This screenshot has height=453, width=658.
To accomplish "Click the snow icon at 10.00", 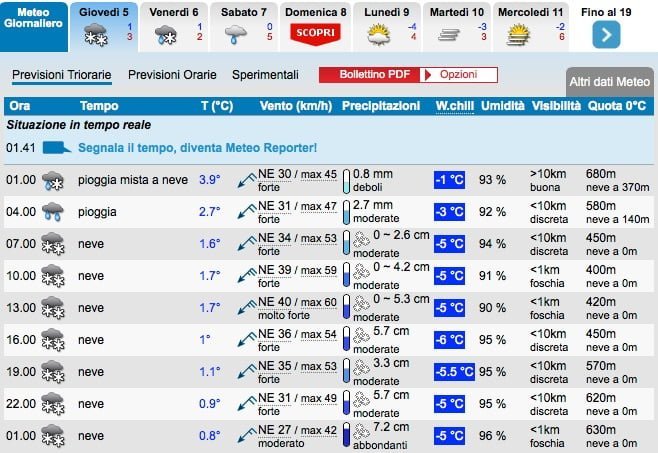I will pos(53,276).
